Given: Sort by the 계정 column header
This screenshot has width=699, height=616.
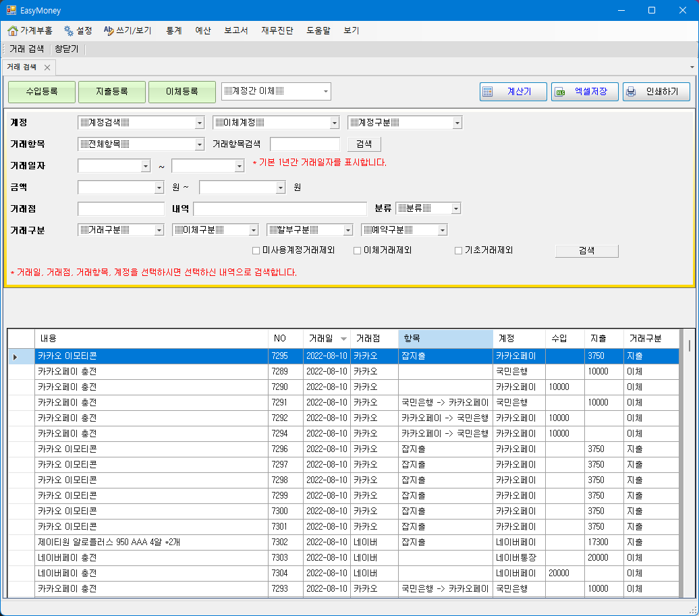Looking at the screenshot, I should [519, 339].
